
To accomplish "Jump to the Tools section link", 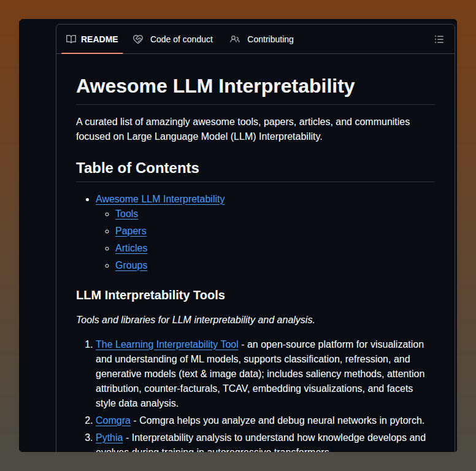I will pos(126,214).
